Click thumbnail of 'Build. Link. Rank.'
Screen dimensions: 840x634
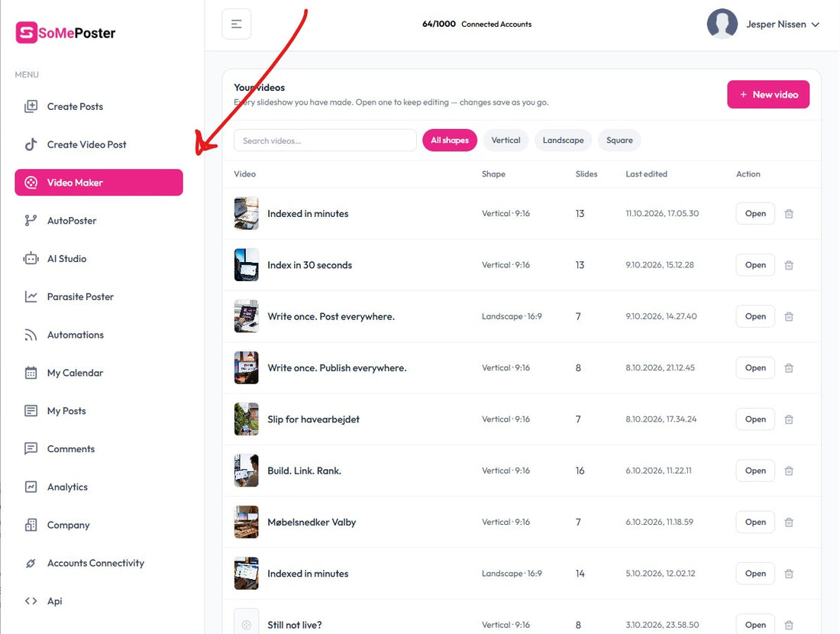point(247,471)
